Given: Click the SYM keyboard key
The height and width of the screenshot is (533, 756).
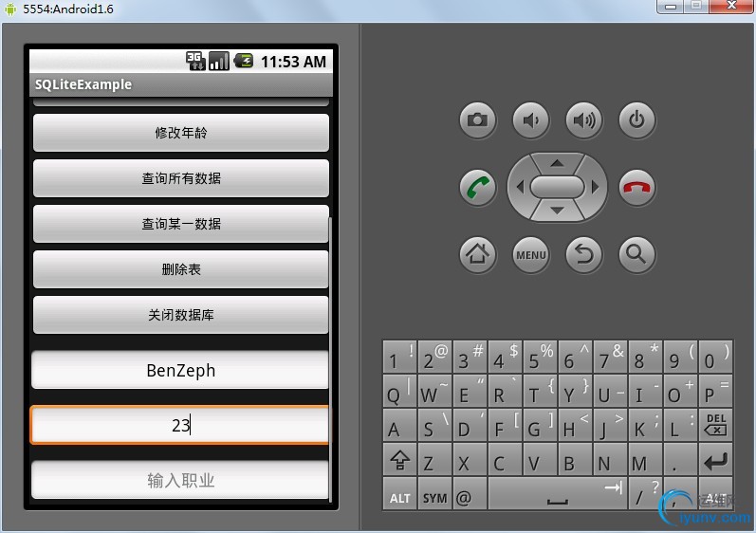Looking at the screenshot, I should pos(434,494).
